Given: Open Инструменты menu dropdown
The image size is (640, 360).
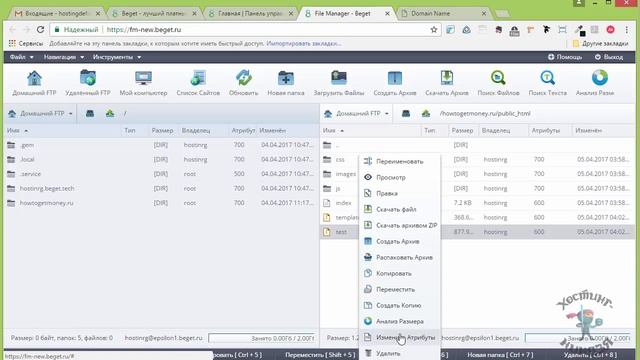Looking at the screenshot, I should coord(117,57).
